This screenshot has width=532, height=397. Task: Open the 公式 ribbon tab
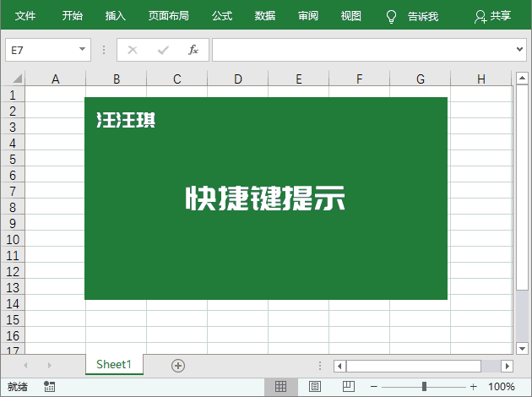click(x=222, y=15)
